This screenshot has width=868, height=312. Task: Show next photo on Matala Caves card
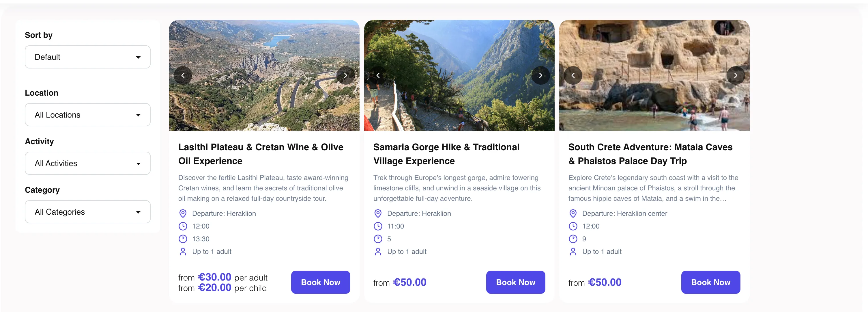click(736, 75)
